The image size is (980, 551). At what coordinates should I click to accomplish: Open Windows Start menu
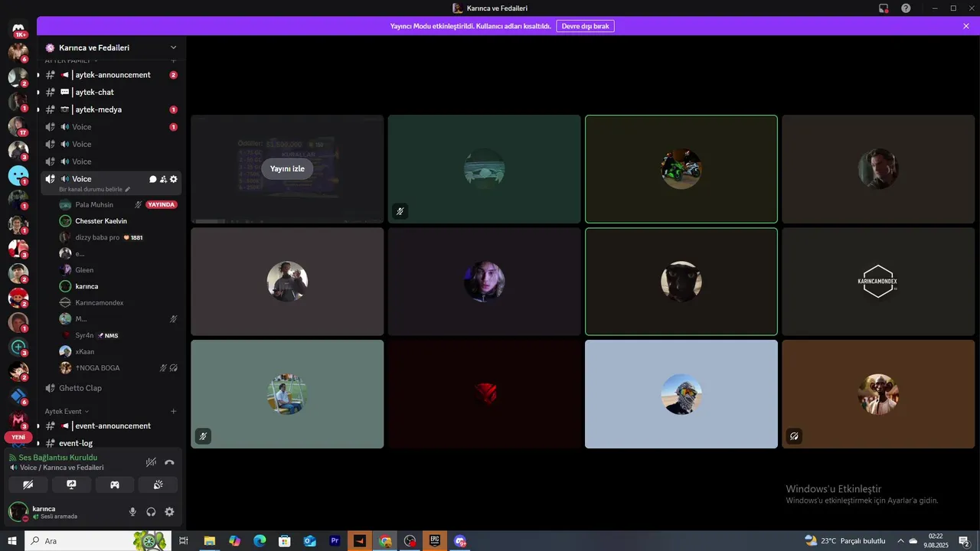pyautogui.click(x=12, y=541)
